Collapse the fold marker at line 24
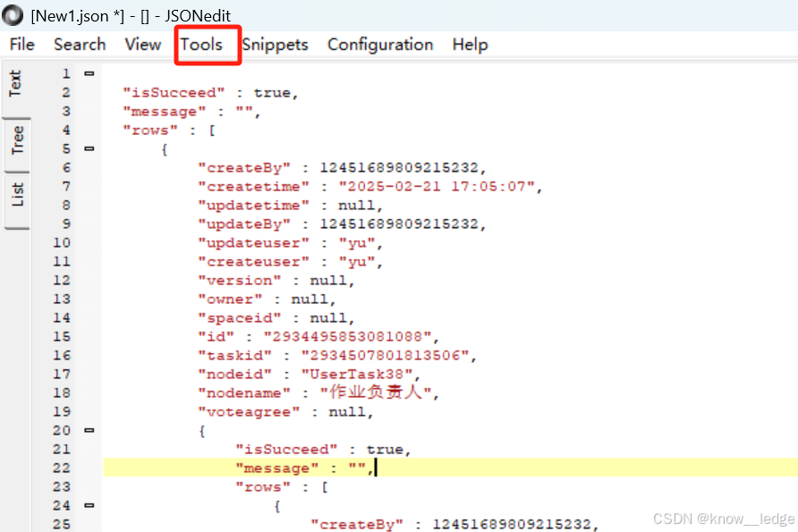Screen dimensions: 798x532 point(89,505)
